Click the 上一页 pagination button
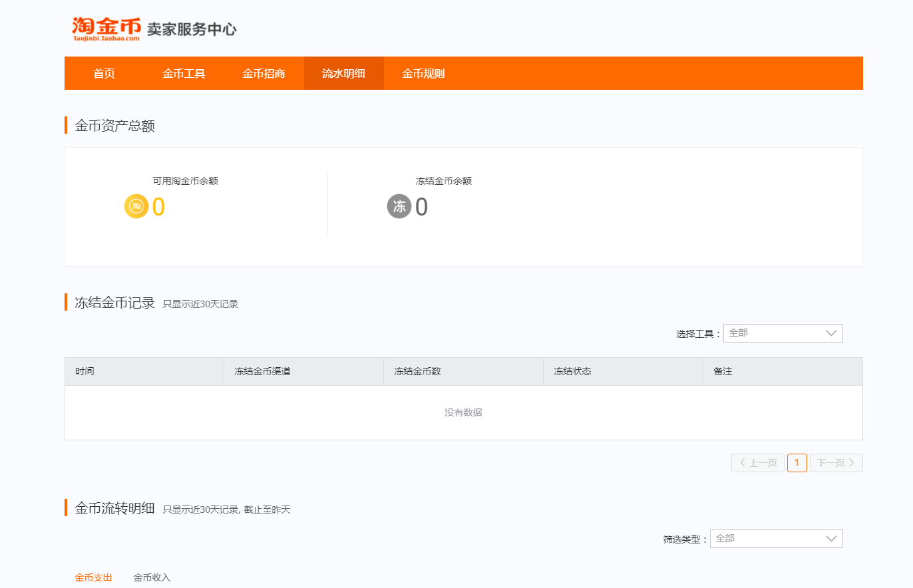Screen dimensions: 913x588 (x=758, y=463)
